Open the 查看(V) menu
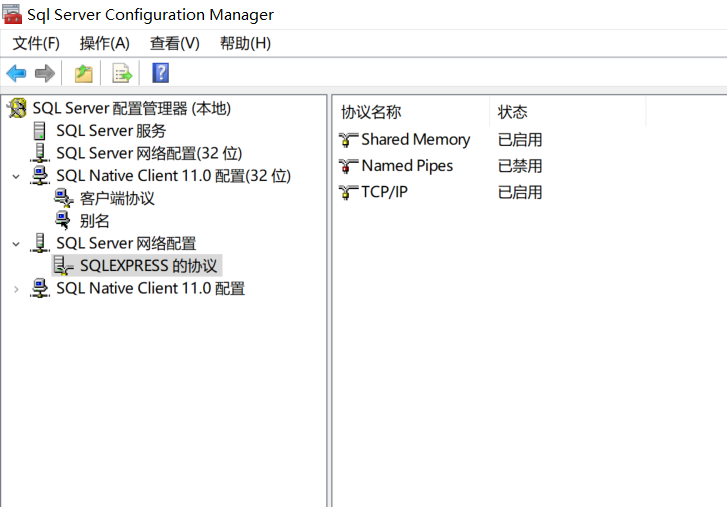Image resolution: width=727 pixels, height=507 pixels. pos(175,43)
